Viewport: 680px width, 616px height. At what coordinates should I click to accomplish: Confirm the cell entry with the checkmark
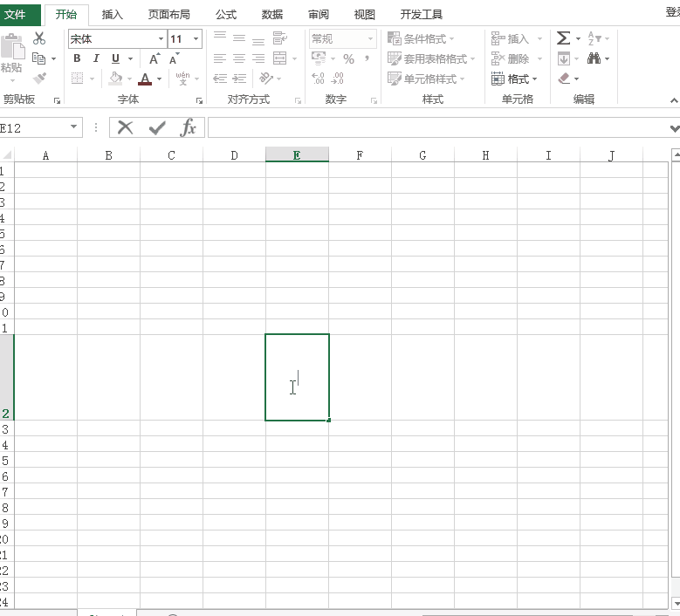(157, 128)
